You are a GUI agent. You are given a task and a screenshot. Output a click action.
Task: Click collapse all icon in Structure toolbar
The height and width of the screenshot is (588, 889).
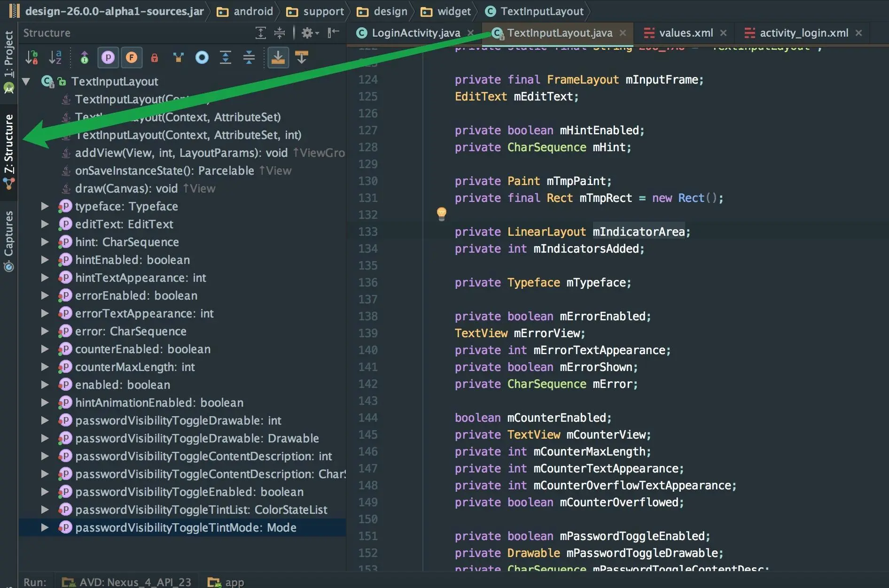coord(249,57)
